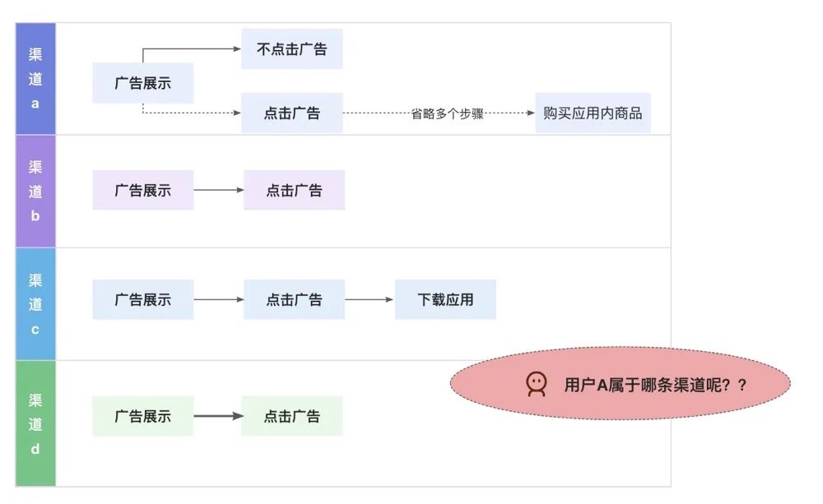Click the 用户A属于哪条渠道呢 question text

coord(655,384)
